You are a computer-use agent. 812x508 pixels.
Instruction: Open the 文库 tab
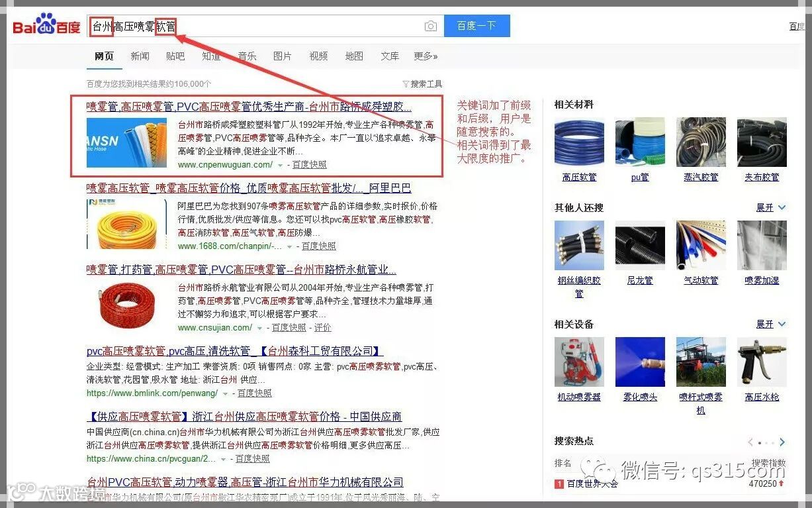pyautogui.click(x=390, y=56)
